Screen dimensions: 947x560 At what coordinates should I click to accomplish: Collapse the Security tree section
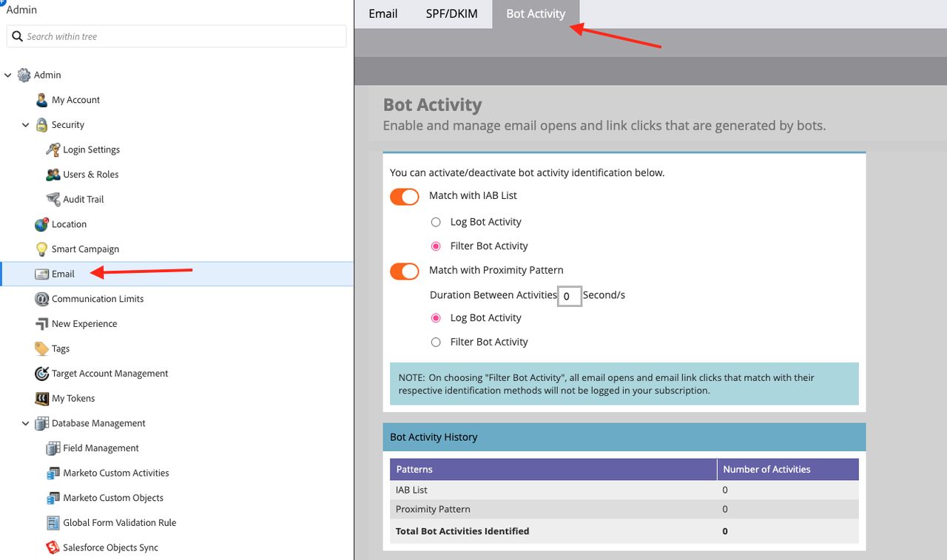click(26, 125)
